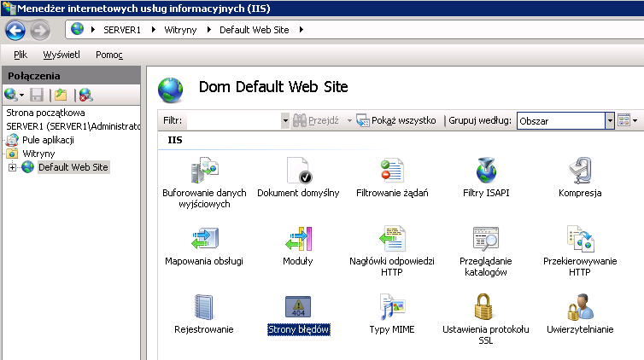Open the Filtr dropdown arrow
This screenshot has width=644, height=360.
point(285,120)
